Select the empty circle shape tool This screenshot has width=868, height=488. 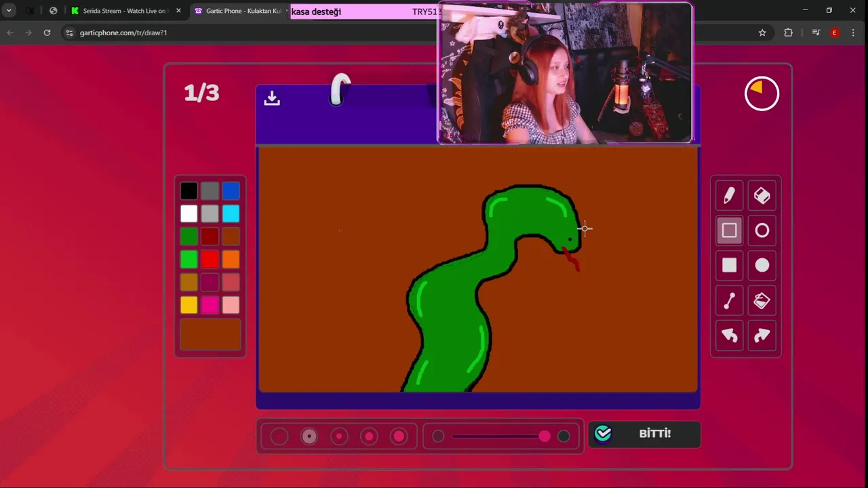(x=762, y=230)
